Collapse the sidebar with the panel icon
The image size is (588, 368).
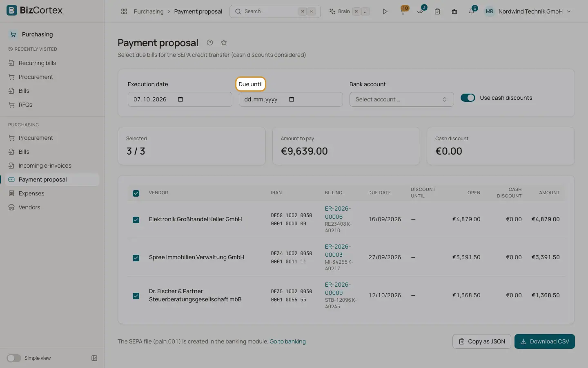(x=94, y=358)
